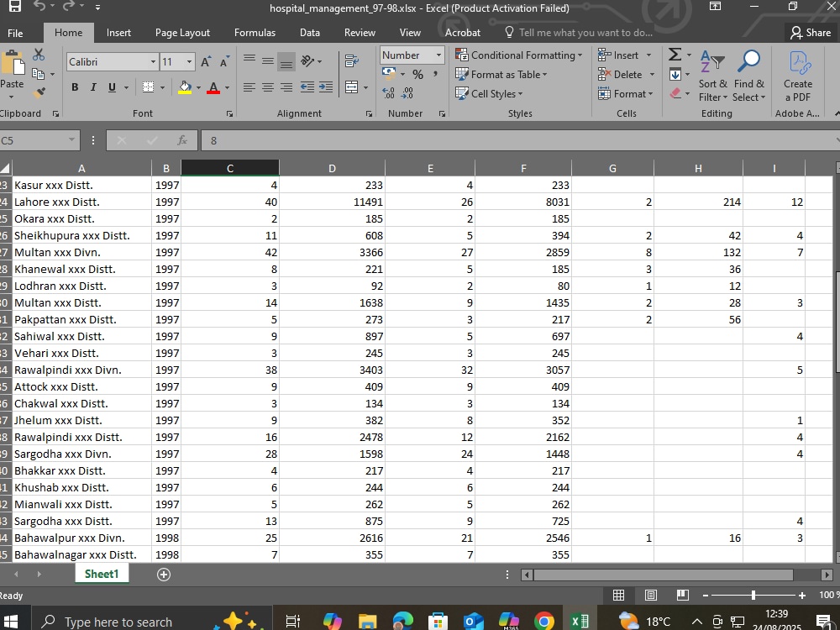Switch to Page Break Preview view
The width and height of the screenshot is (840, 630).
(x=682, y=596)
